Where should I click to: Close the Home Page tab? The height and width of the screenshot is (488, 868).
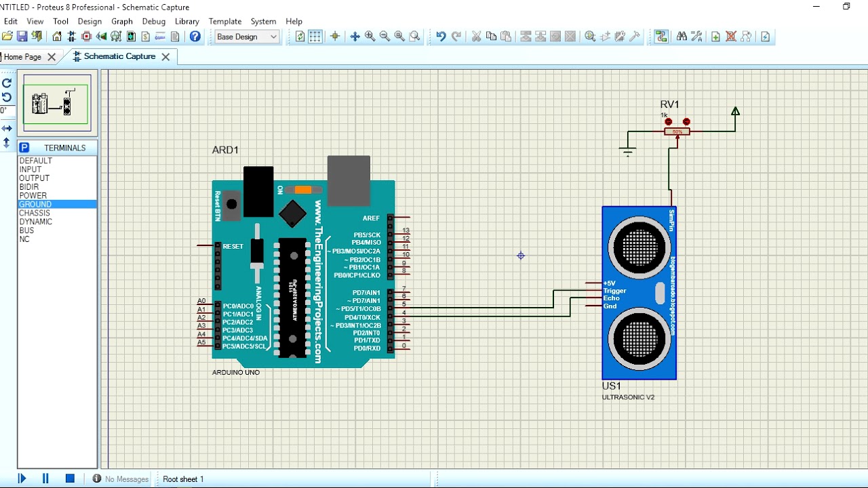52,57
